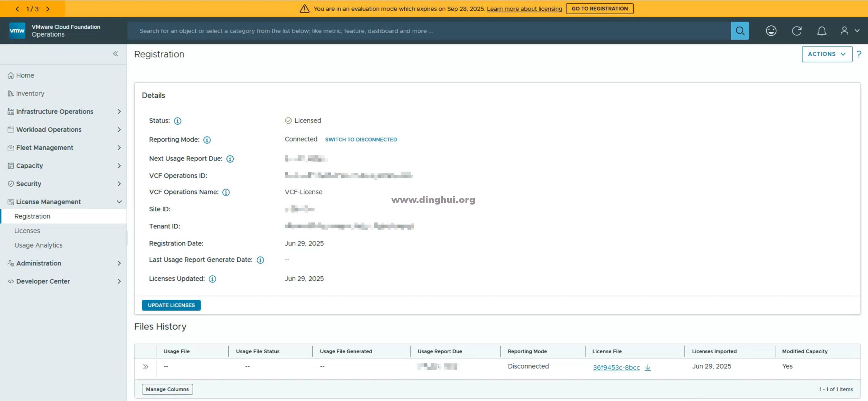Click the Licenses Updated info icon
Screen dimensions: 868x401
(x=212, y=279)
